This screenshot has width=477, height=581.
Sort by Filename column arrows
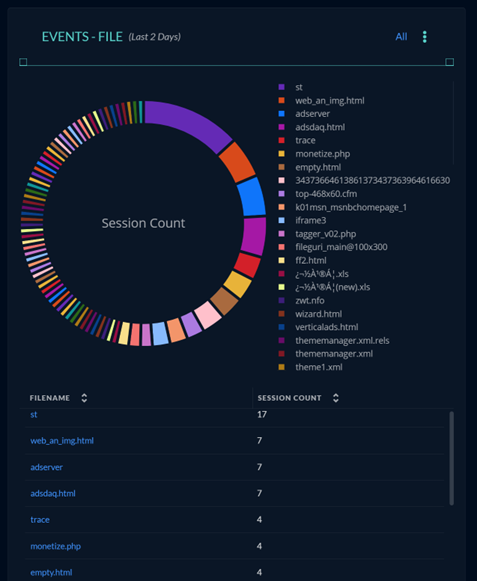84,398
